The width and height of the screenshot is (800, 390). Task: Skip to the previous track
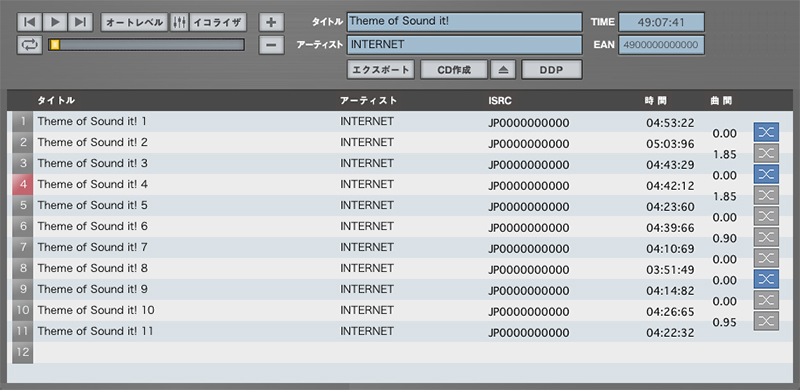click(x=30, y=22)
